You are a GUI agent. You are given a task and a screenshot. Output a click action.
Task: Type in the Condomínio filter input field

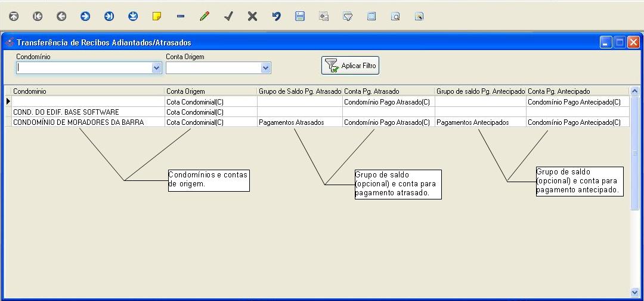click(83, 68)
